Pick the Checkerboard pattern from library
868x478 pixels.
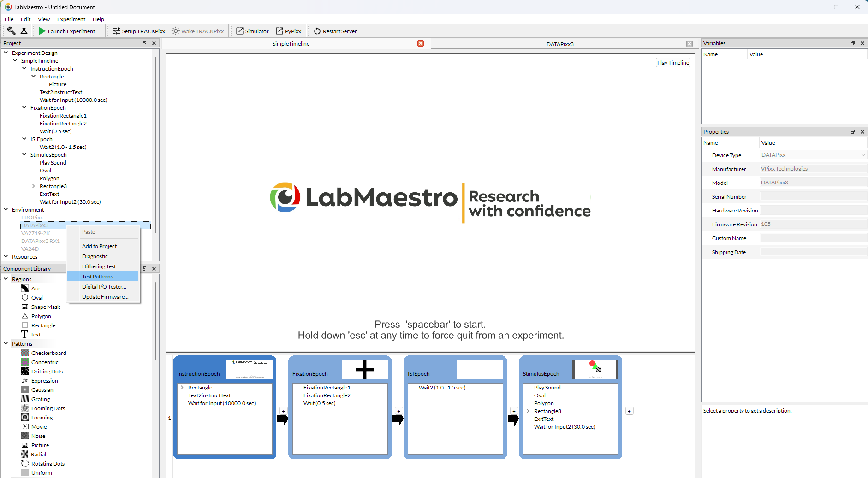point(48,353)
